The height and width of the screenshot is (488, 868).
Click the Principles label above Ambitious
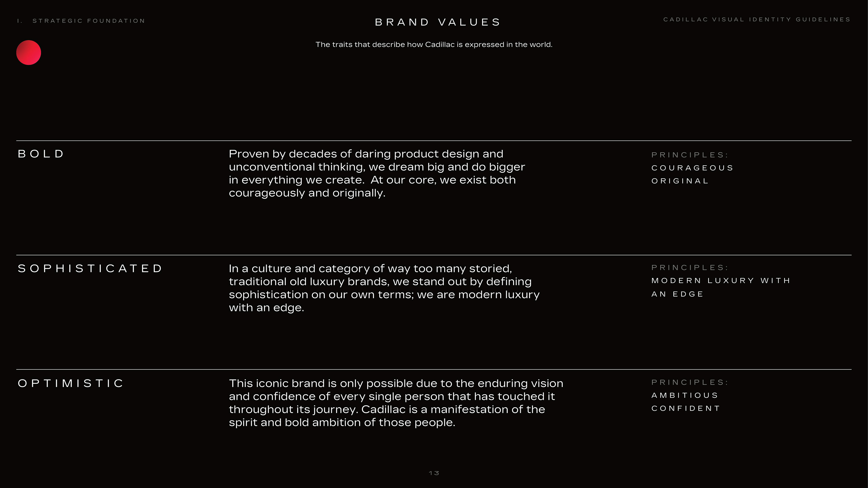point(689,382)
